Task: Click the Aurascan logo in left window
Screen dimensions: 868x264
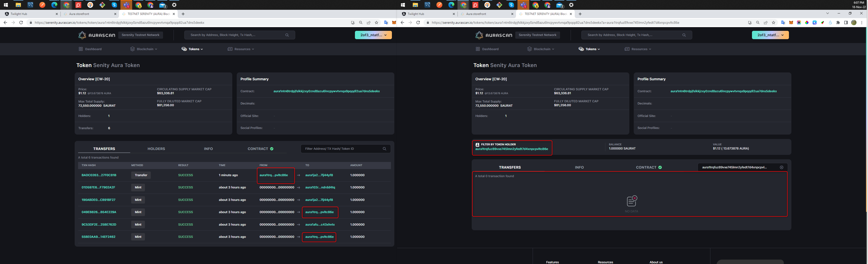Action: [97, 35]
